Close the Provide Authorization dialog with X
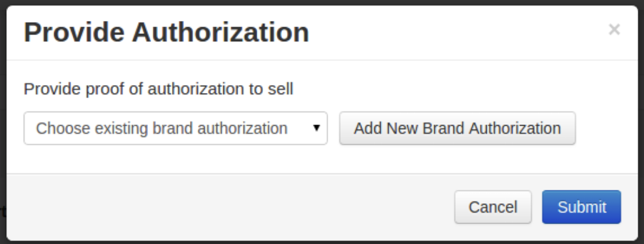This screenshot has width=644, height=244. coord(614,30)
